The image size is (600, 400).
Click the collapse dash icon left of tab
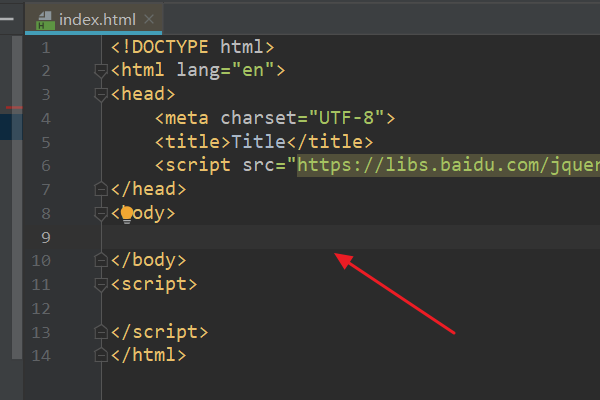click(x=7, y=19)
